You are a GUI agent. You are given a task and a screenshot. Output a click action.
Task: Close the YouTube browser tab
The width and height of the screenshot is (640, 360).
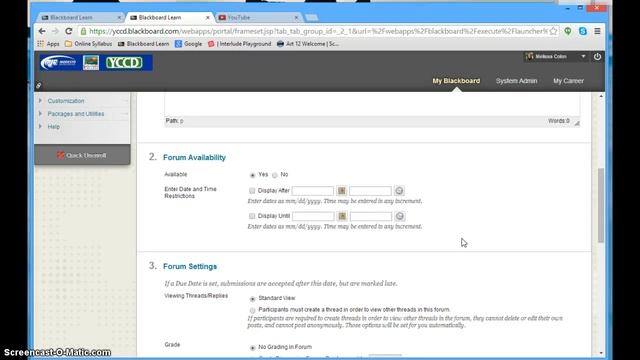[x=296, y=18]
